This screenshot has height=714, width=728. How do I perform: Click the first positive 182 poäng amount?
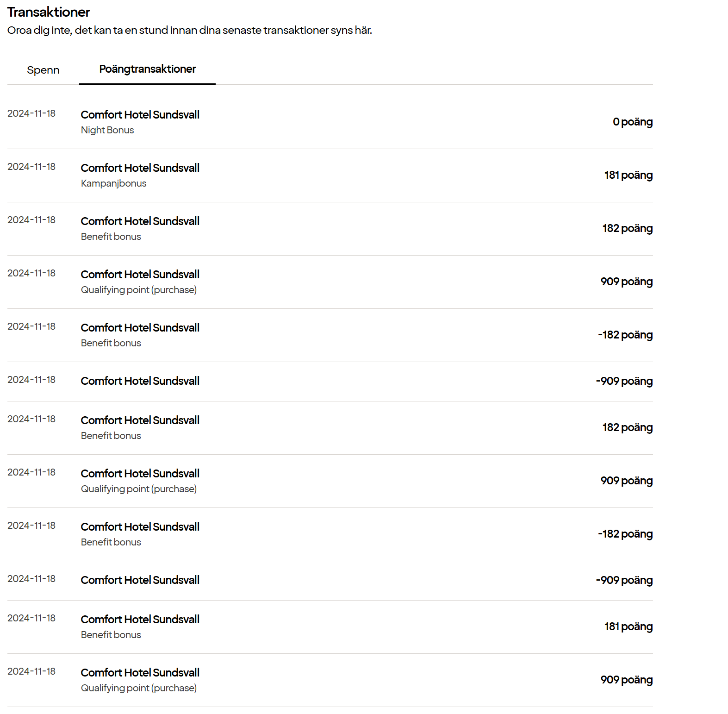click(627, 228)
